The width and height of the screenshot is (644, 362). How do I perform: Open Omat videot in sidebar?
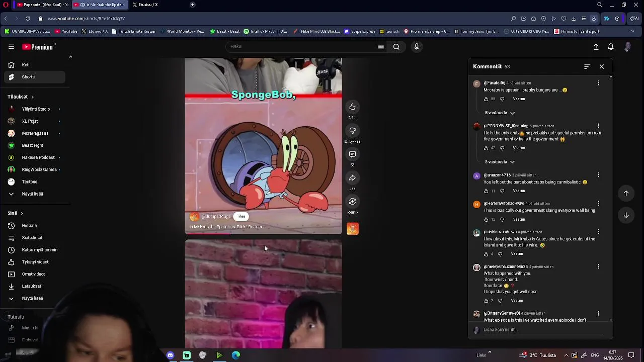coord(35,274)
